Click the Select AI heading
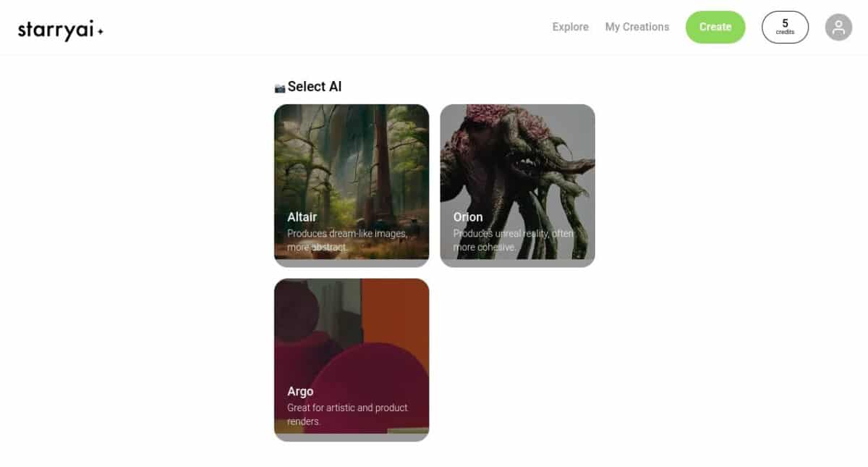 315,87
